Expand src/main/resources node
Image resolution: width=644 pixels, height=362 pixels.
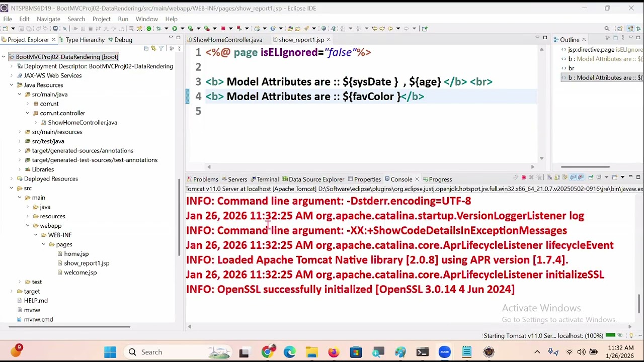pos(20,132)
